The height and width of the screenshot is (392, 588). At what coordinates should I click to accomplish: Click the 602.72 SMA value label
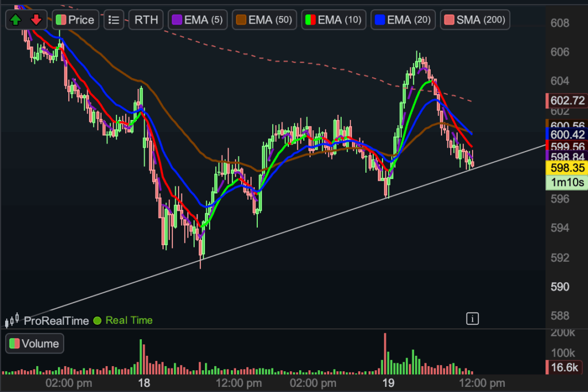567,101
